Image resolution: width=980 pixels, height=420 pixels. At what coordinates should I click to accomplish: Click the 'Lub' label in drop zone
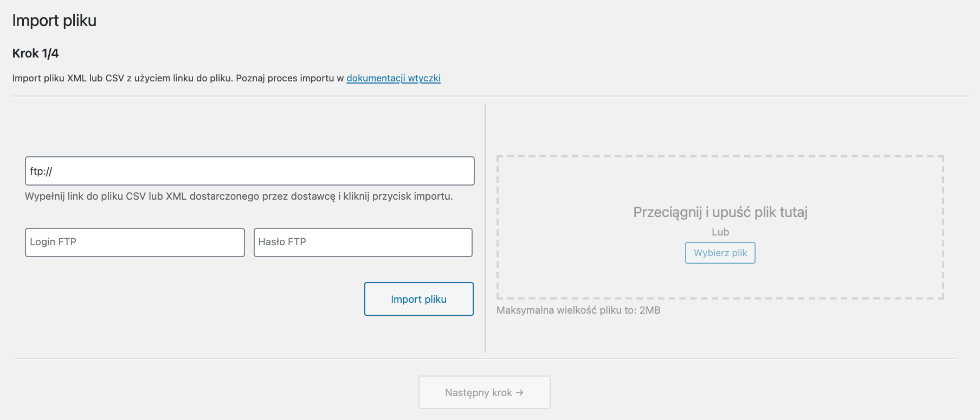pos(720,232)
